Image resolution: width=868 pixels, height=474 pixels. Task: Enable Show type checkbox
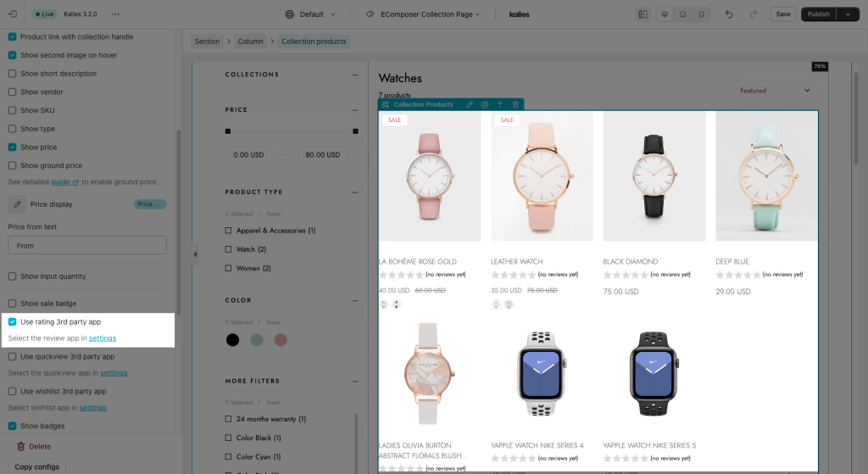tap(12, 129)
